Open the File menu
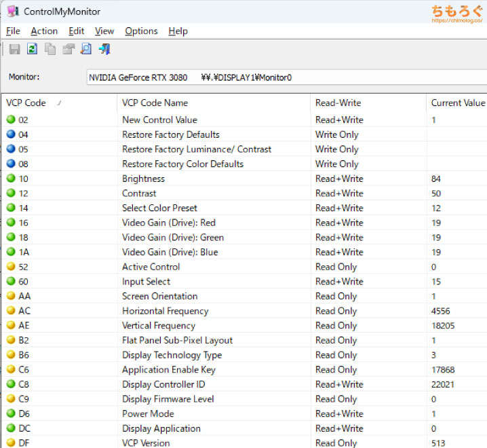 13,31
